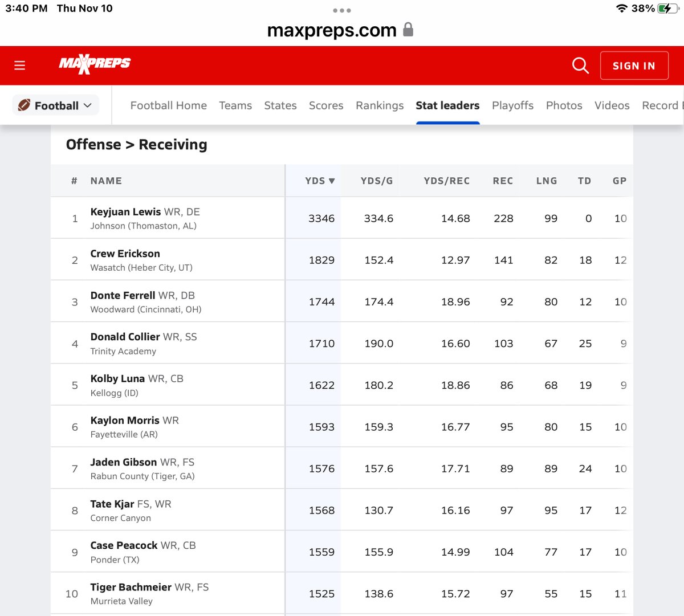Sort by REC column header

[x=503, y=181]
